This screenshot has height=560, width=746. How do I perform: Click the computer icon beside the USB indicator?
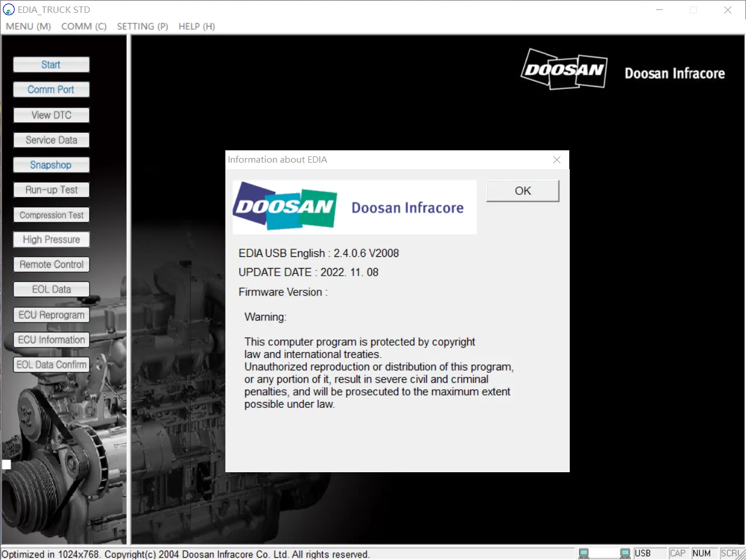(625, 554)
